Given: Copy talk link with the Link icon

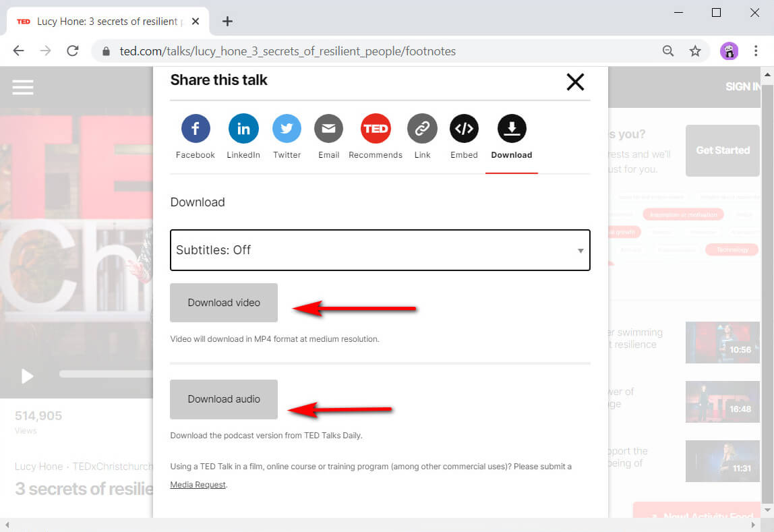Looking at the screenshot, I should pos(422,128).
